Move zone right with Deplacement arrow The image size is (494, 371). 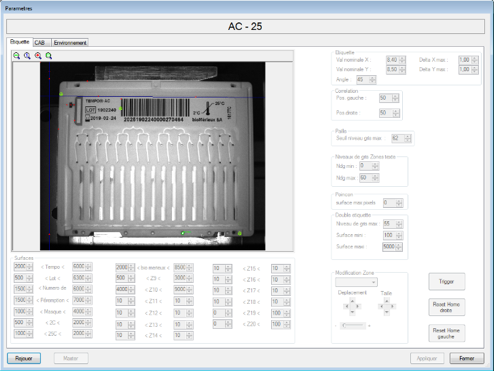tap(358, 306)
